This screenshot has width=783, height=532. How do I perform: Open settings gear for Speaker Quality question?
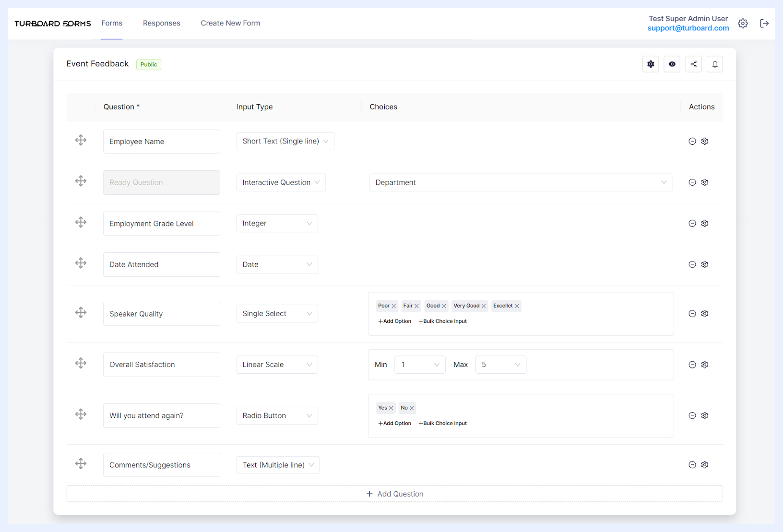705,314
